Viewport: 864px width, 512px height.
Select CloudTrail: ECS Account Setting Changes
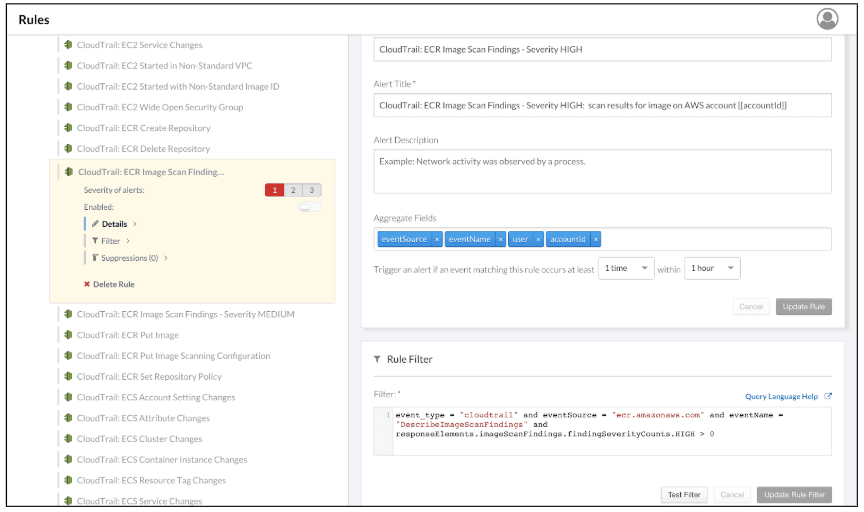156,397
